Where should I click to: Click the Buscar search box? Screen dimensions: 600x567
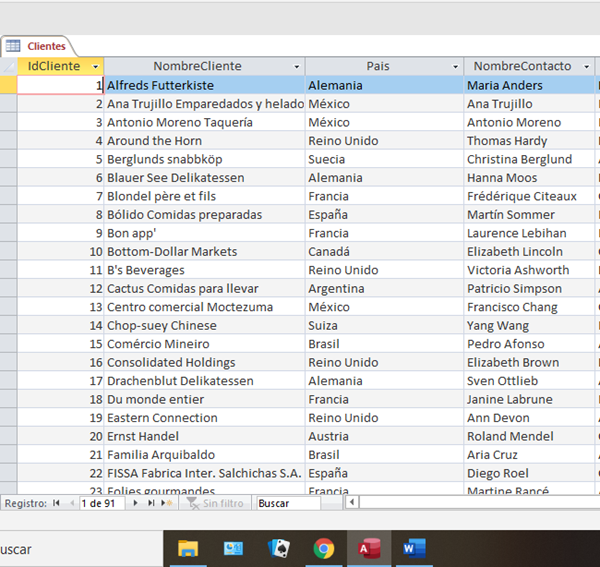pos(287,503)
